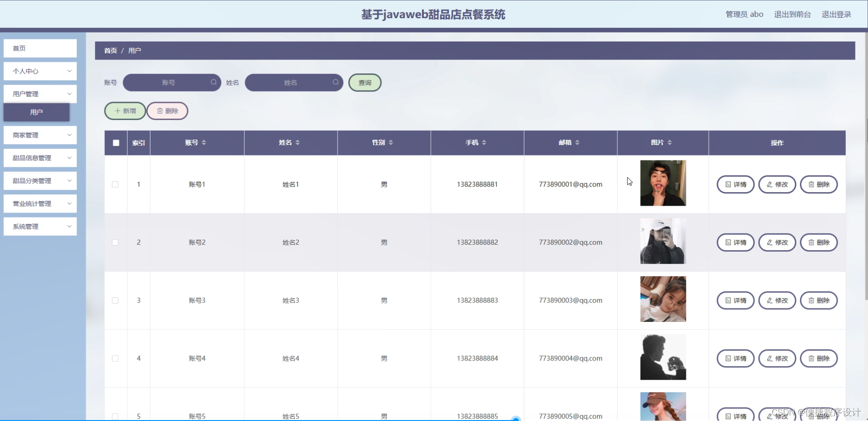Expand 营业统计管理 sidebar menu

coord(40,203)
